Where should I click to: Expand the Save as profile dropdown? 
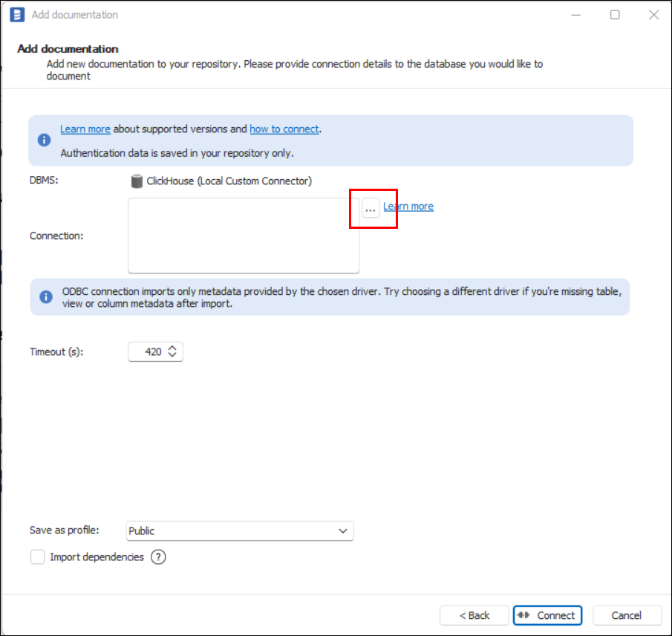[x=342, y=531]
